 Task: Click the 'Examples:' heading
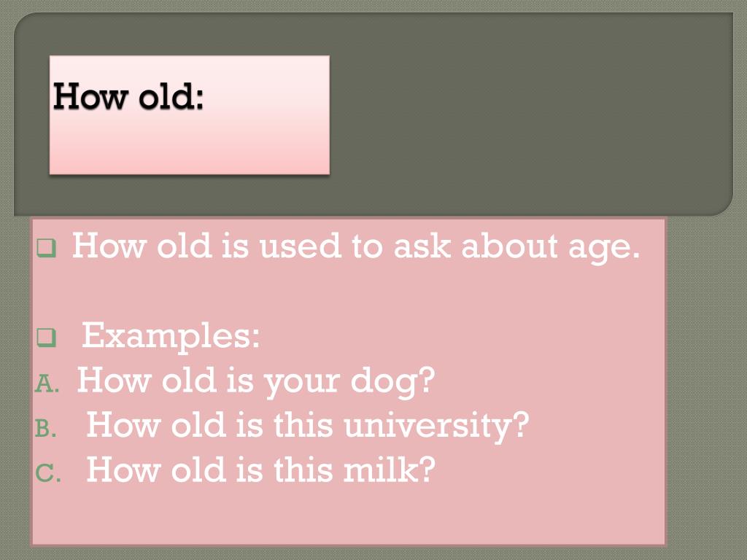pos(171,335)
